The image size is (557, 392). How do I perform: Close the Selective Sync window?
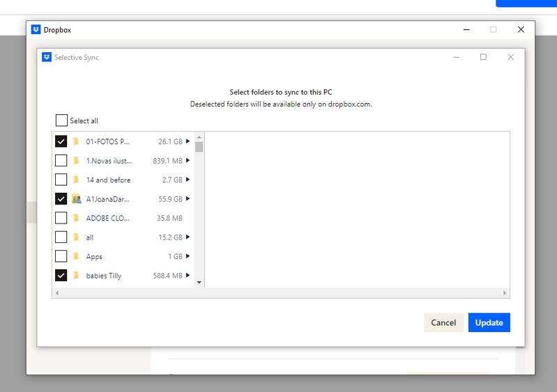[x=510, y=57]
